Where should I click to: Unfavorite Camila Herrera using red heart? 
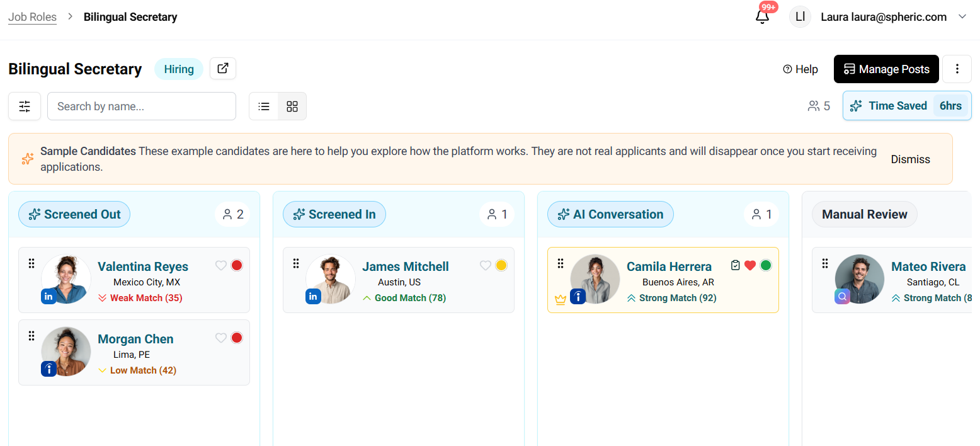(749, 265)
